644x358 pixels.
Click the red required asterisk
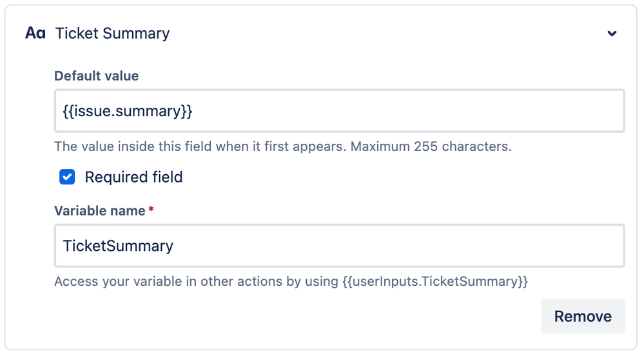click(x=151, y=210)
